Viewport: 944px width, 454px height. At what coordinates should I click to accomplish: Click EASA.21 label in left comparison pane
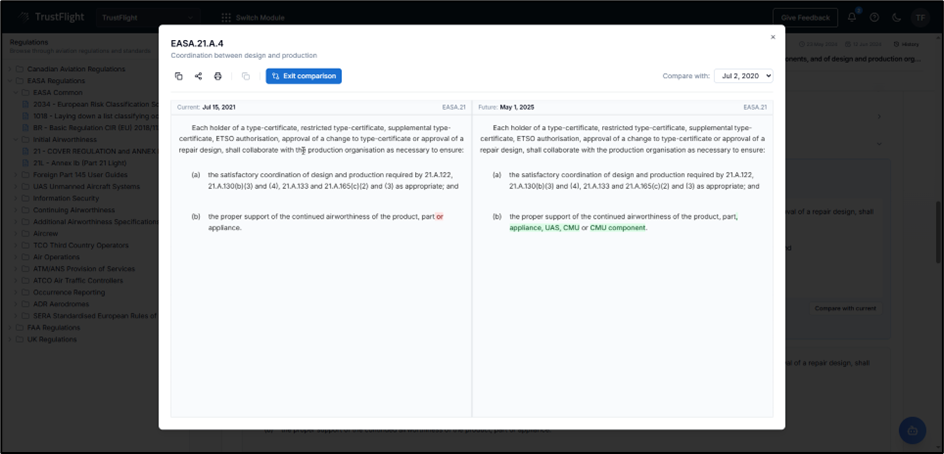(454, 107)
